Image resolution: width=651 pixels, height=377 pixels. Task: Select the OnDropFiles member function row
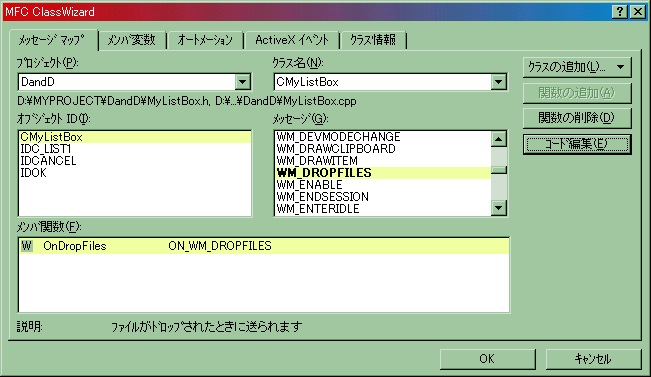click(x=264, y=246)
